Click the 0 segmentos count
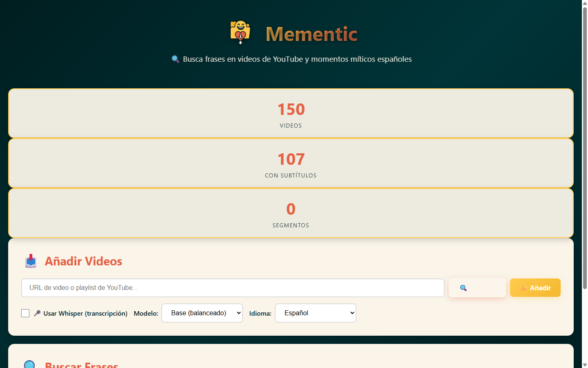The width and height of the screenshot is (588, 368). point(291,209)
